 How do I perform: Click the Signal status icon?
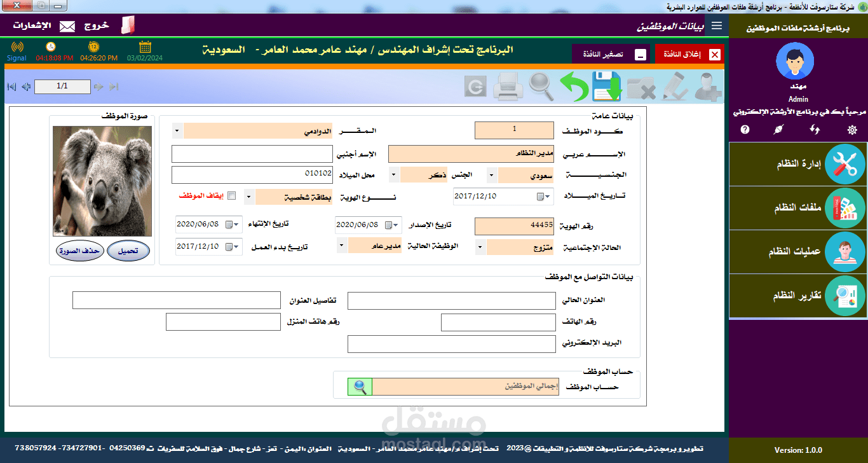[x=17, y=47]
